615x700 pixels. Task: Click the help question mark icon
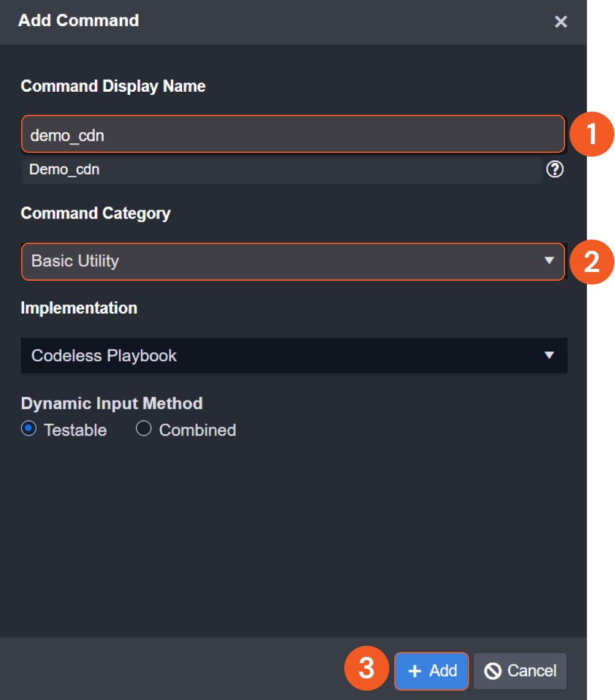coord(554,169)
